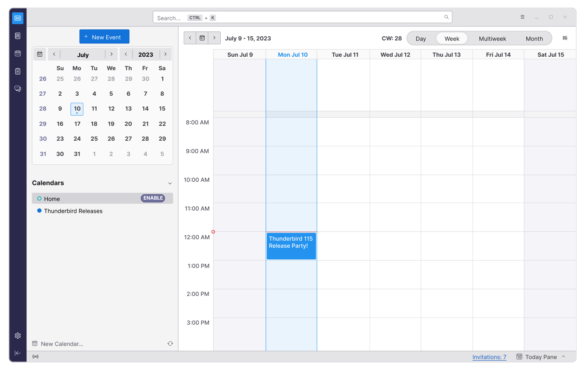
Task: Go to previous year in mini calendar
Action: 126,54
